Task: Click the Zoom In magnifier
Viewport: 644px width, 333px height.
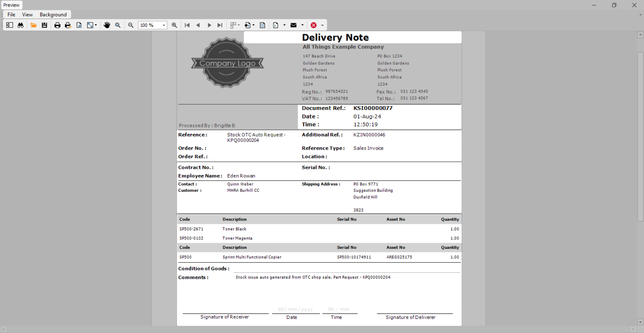Action: (x=174, y=25)
